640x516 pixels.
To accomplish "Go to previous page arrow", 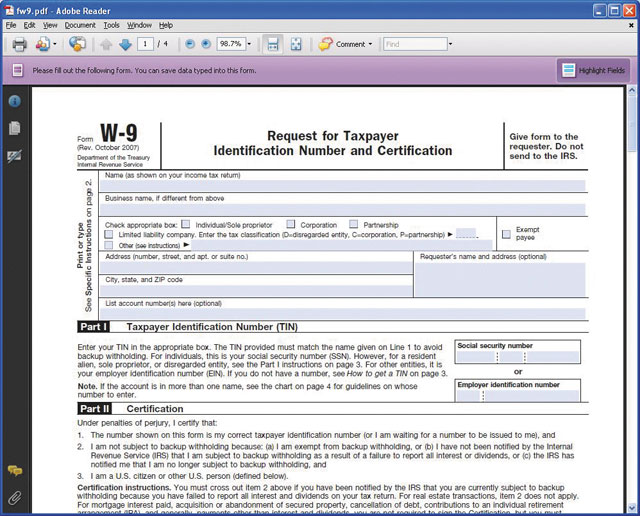I will (106, 44).
